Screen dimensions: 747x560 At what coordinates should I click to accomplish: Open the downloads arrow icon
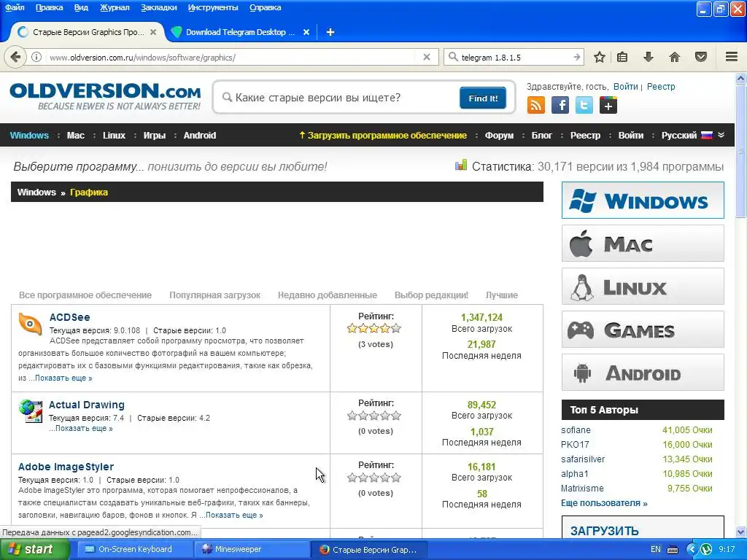649,57
